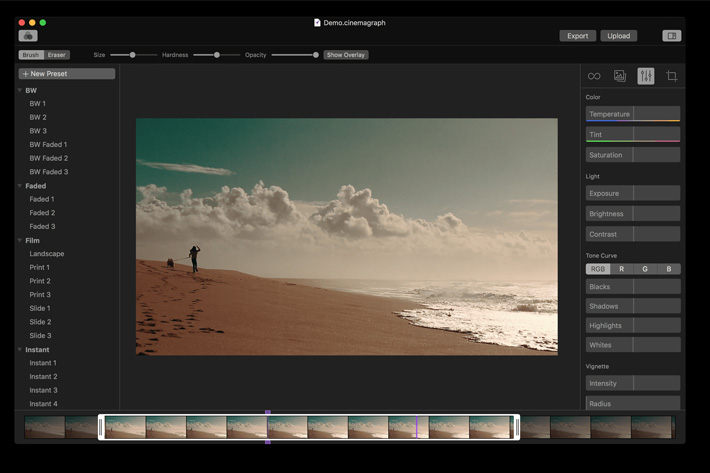Apply the Instant 2 preset
The image size is (710, 473).
coord(43,377)
